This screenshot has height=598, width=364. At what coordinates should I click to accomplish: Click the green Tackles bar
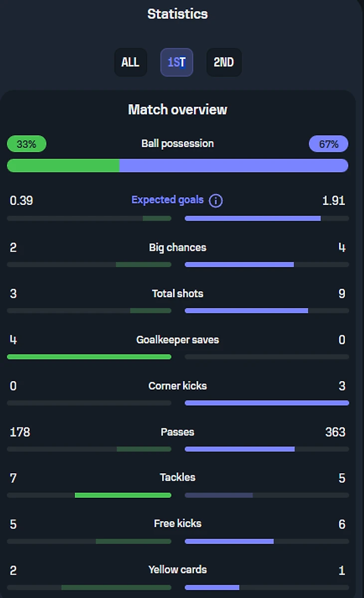pyautogui.click(x=123, y=495)
